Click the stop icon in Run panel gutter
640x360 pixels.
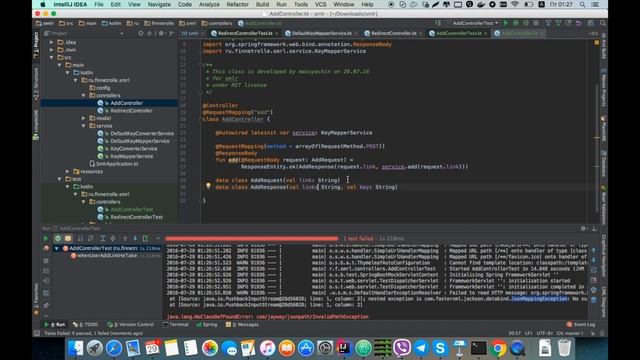click(46, 260)
